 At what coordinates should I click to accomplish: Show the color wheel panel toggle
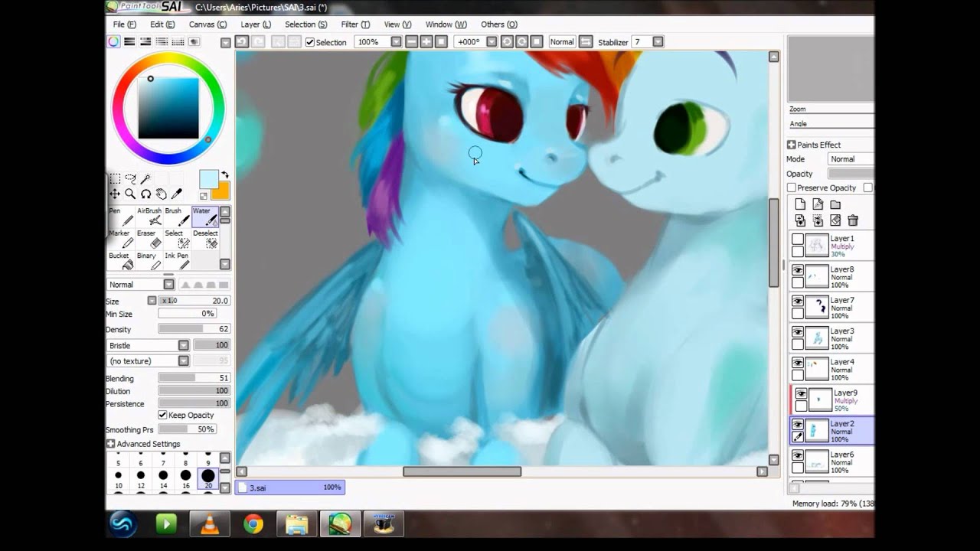pos(114,42)
